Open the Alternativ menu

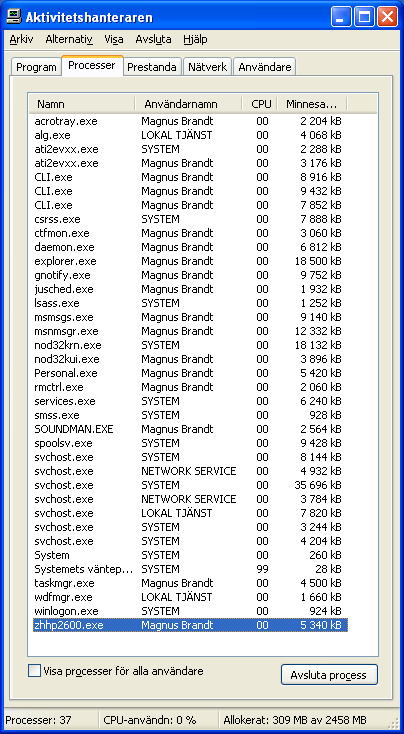69,40
